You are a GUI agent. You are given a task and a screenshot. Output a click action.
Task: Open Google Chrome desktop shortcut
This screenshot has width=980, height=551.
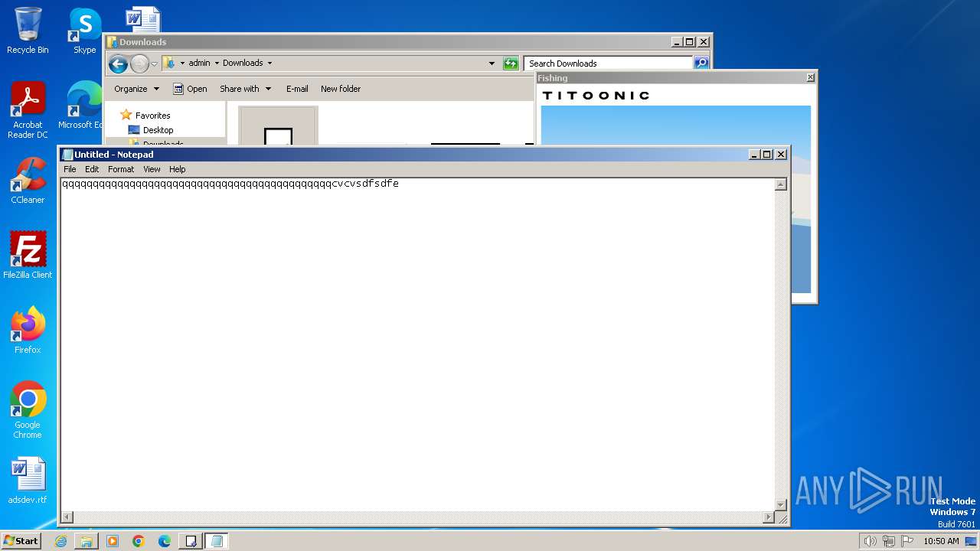(x=28, y=410)
